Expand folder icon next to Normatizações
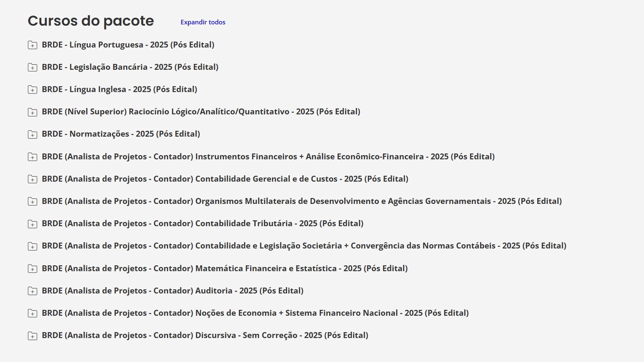Viewport: 644px width, 362px height. (x=32, y=135)
